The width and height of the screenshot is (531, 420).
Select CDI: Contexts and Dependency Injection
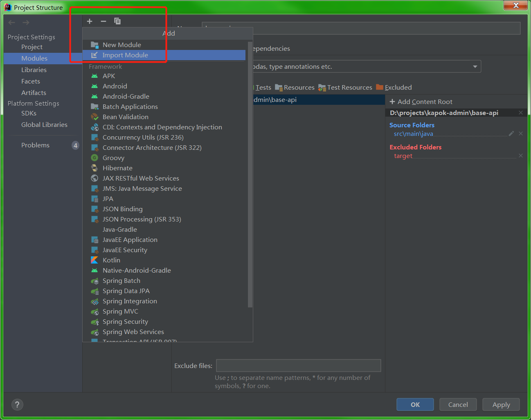point(165,127)
